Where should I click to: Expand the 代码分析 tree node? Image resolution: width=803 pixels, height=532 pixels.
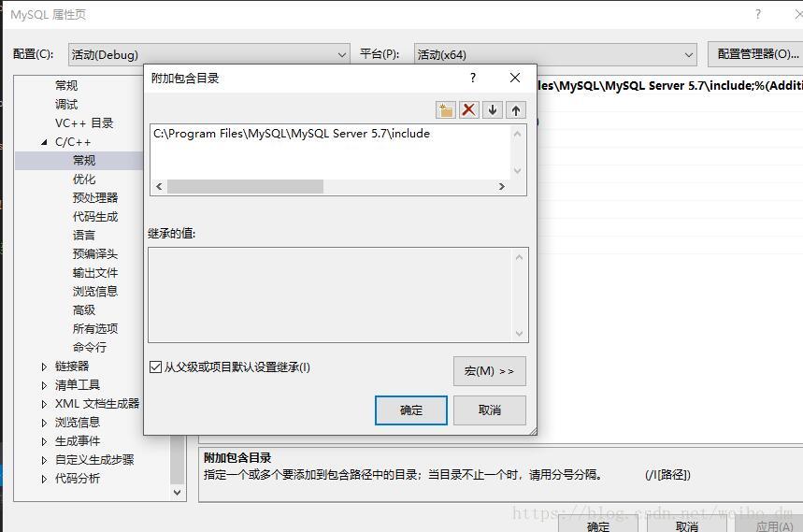point(44,480)
